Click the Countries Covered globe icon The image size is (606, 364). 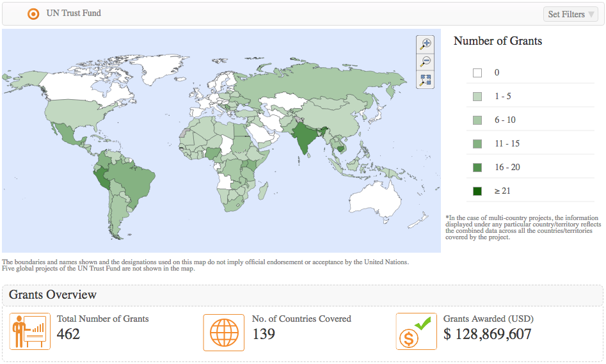pyautogui.click(x=224, y=332)
